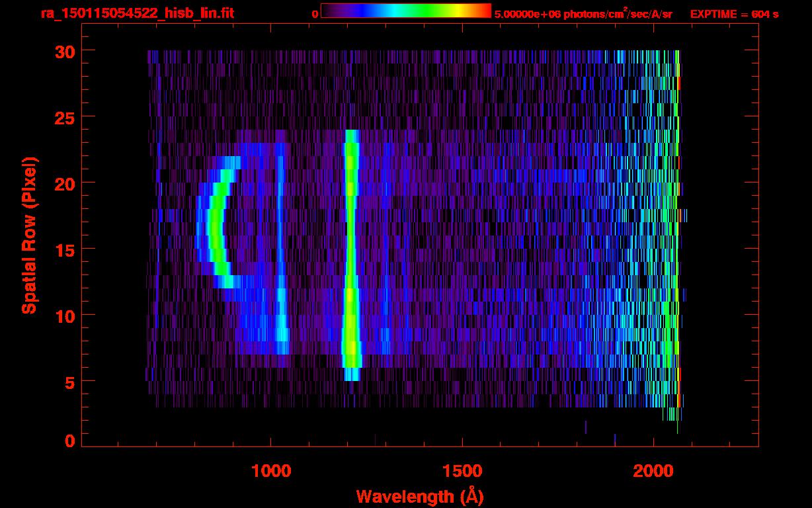The width and height of the screenshot is (812, 508).
Task: Click the bright vertical line near 1216 Å
Action: (x=351, y=255)
